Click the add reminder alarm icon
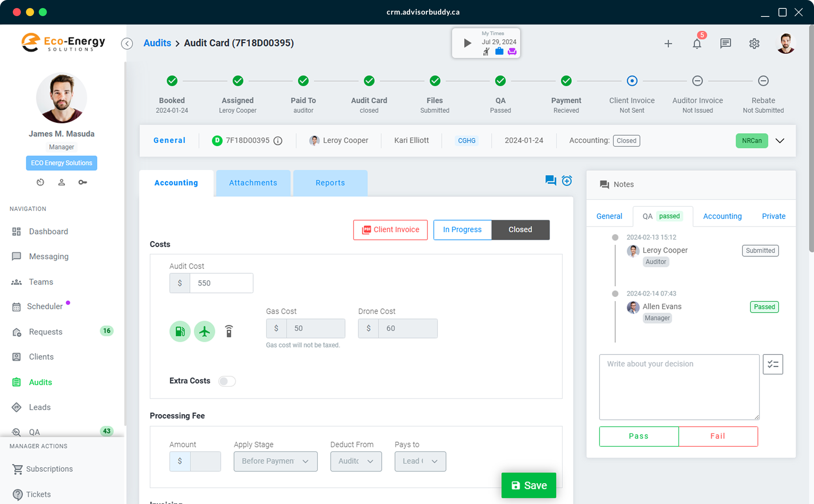 tap(567, 180)
